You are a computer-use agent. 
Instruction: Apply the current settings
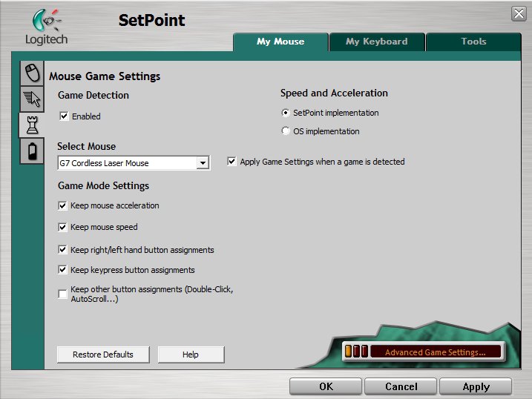point(476,387)
